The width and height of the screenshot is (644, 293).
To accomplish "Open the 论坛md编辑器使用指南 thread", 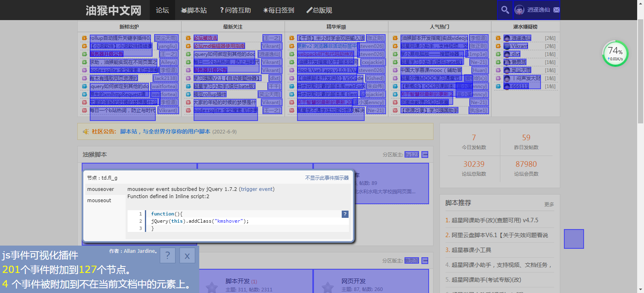I will (x=219, y=46).
